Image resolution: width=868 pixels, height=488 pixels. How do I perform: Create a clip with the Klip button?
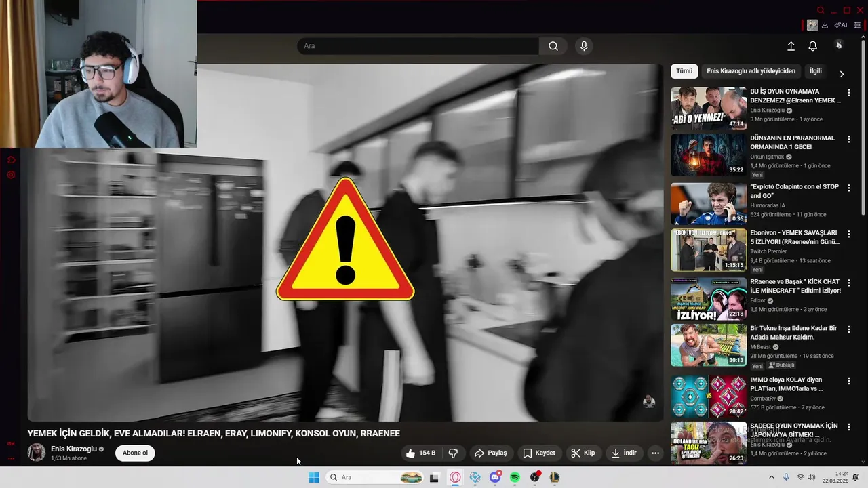pyautogui.click(x=583, y=453)
